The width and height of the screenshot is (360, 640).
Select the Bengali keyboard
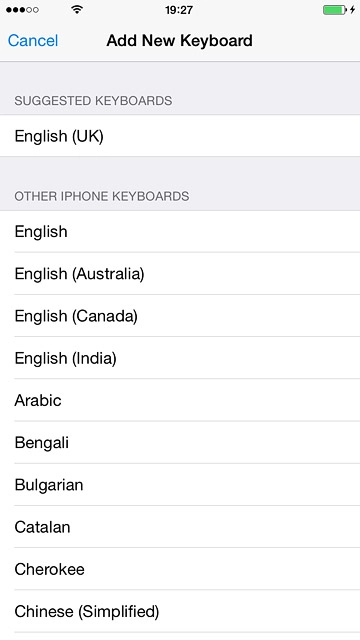(180, 443)
